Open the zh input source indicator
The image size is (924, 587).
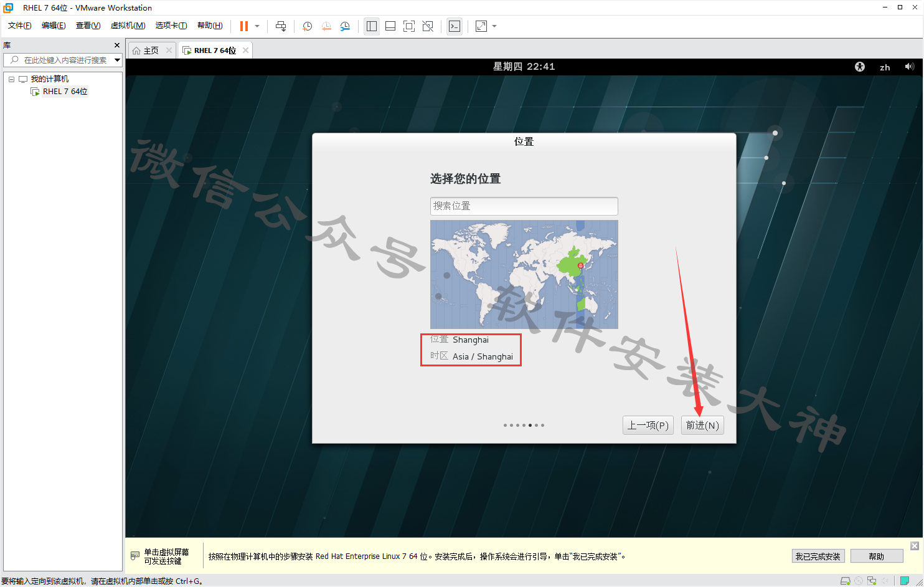click(x=885, y=67)
